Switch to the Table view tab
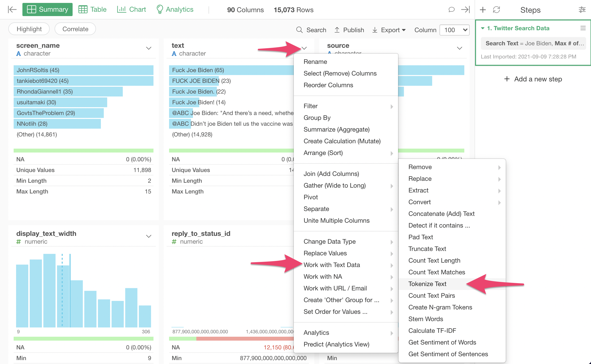The height and width of the screenshot is (364, 591). (x=93, y=10)
